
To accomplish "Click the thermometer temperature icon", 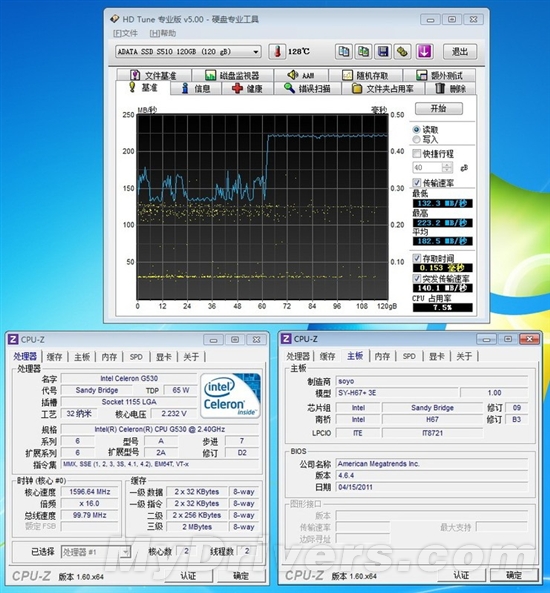I will click(x=277, y=51).
